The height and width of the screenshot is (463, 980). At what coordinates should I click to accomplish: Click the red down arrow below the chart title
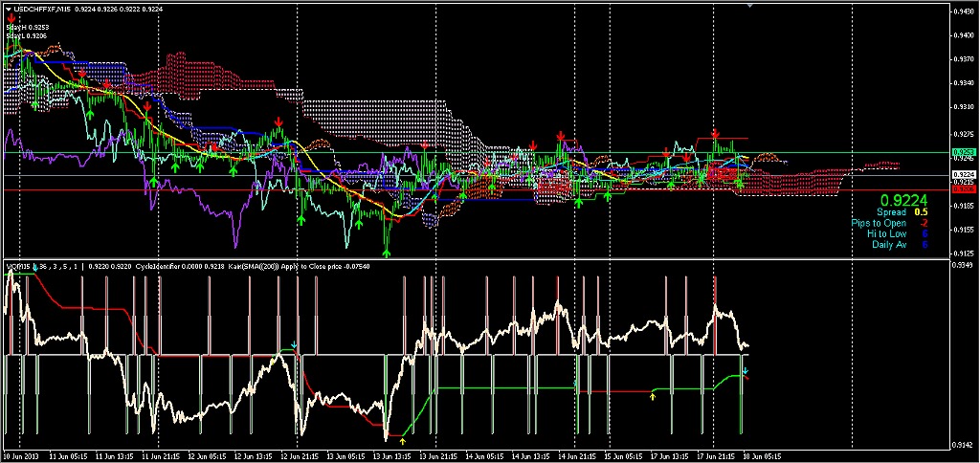pyautogui.click(x=11, y=18)
